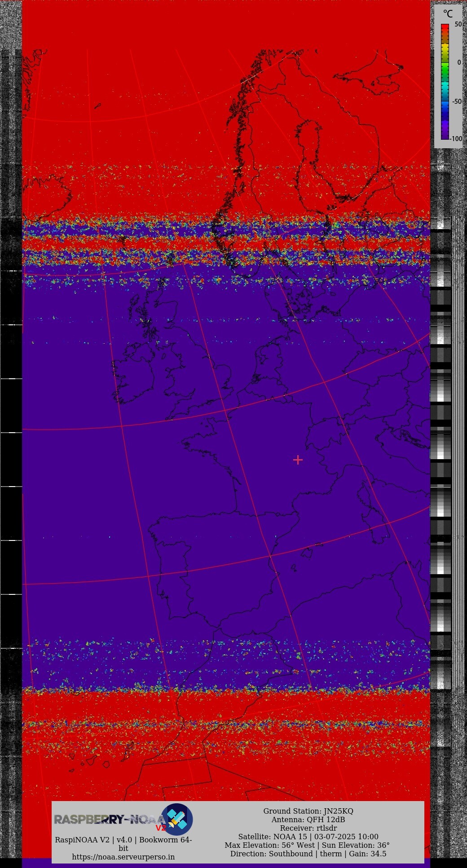467x868 pixels.
Task: Click the °C unit label on legend
Action: click(x=448, y=14)
